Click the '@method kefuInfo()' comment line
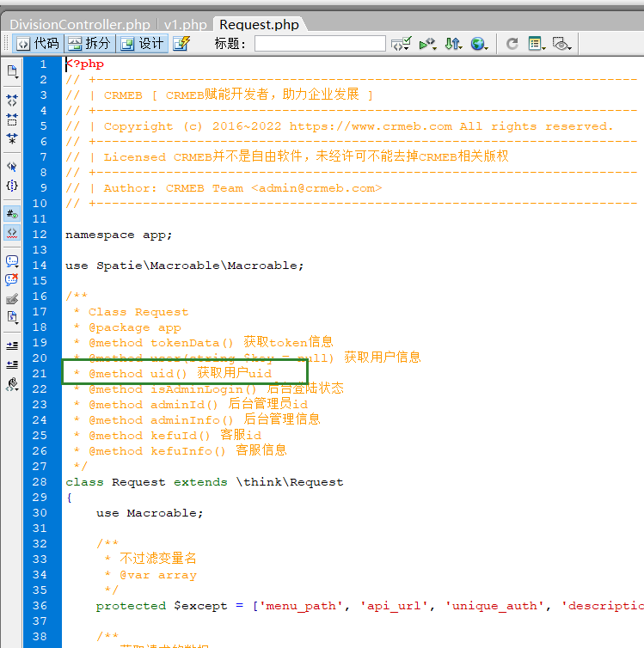 181,450
